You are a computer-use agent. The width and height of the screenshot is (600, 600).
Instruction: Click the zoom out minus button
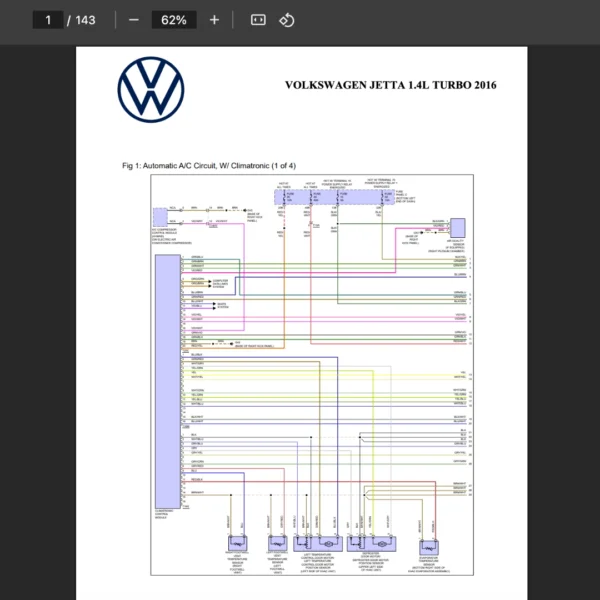click(134, 20)
